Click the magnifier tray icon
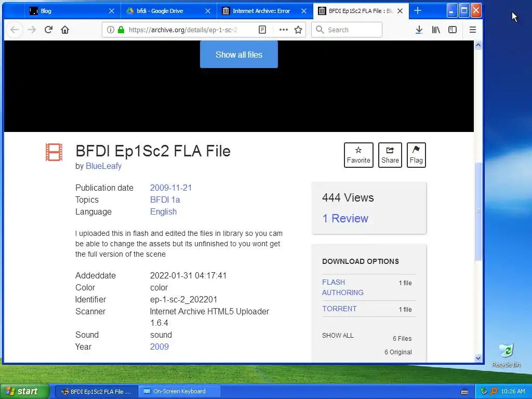This screenshot has width=532, height=399. [494, 391]
